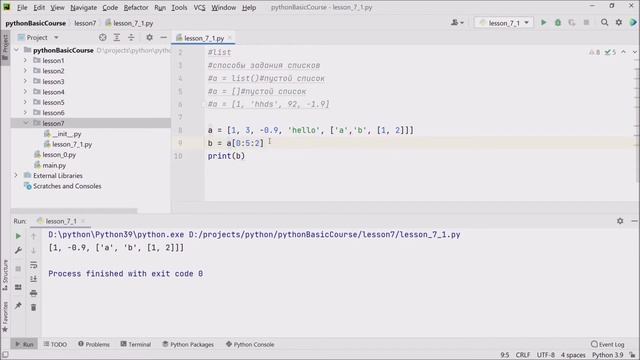This screenshot has height=360, width=640.
Task: Open Navigate menu
Action: click(83, 7)
